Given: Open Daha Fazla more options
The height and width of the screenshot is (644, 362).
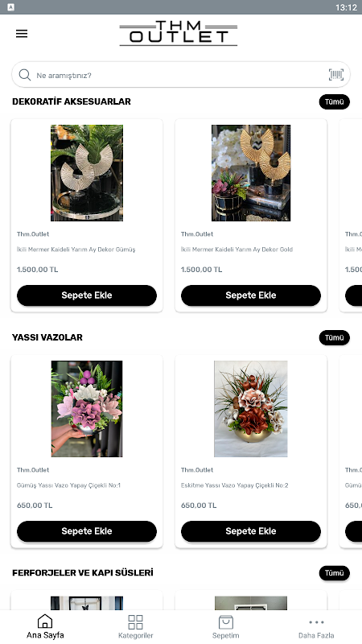Looking at the screenshot, I should point(316,627).
